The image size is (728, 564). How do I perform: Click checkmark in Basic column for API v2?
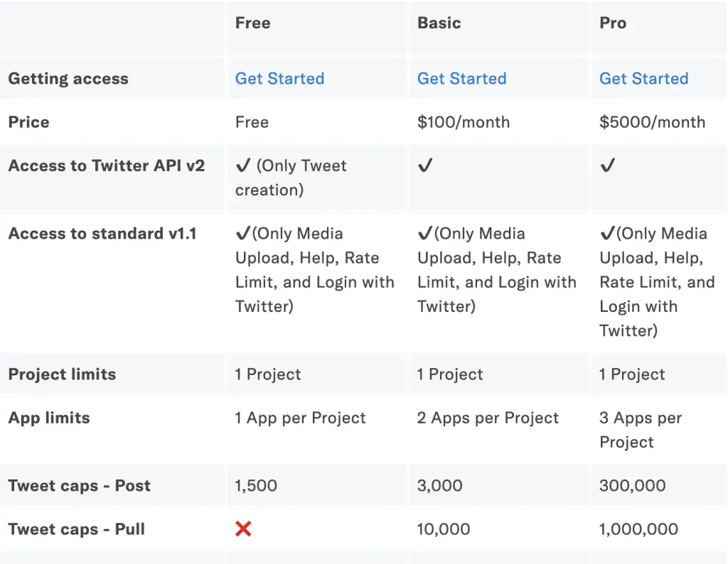pos(425,166)
